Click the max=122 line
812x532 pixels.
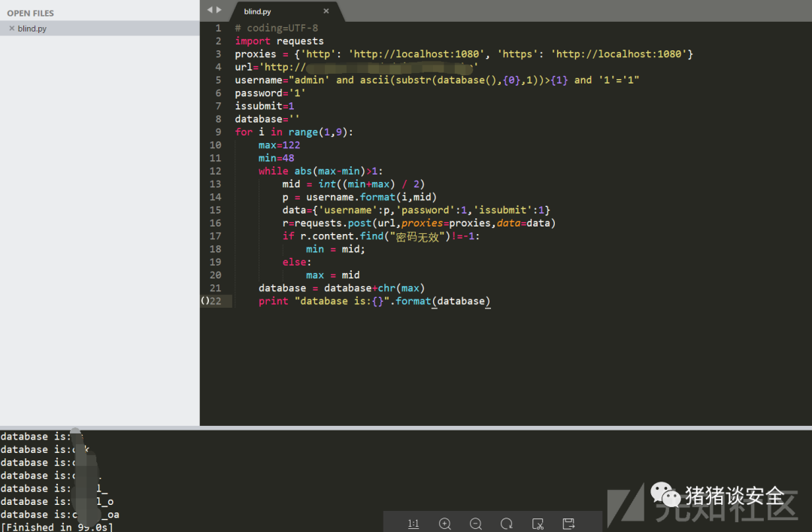pos(279,145)
